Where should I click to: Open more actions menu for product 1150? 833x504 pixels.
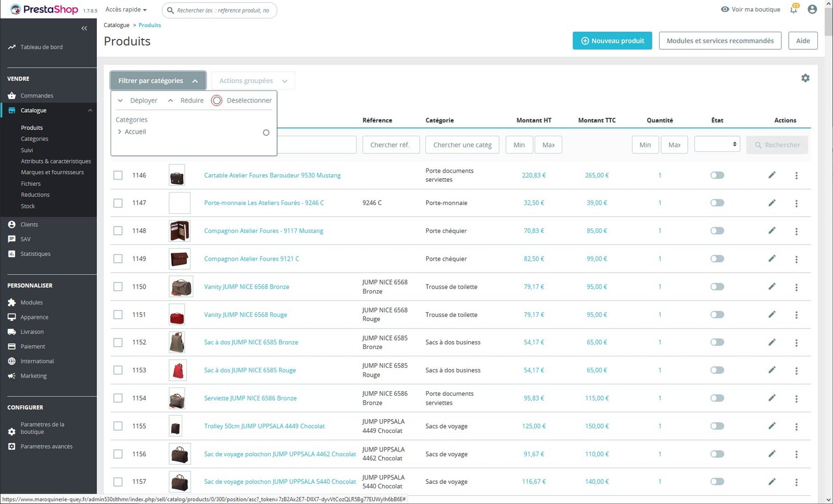pos(796,287)
